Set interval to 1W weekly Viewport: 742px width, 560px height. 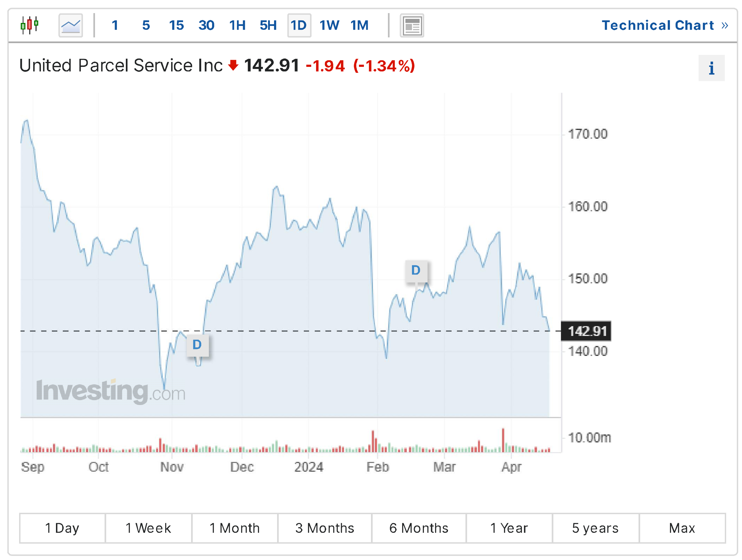pyautogui.click(x=329, y=25)
